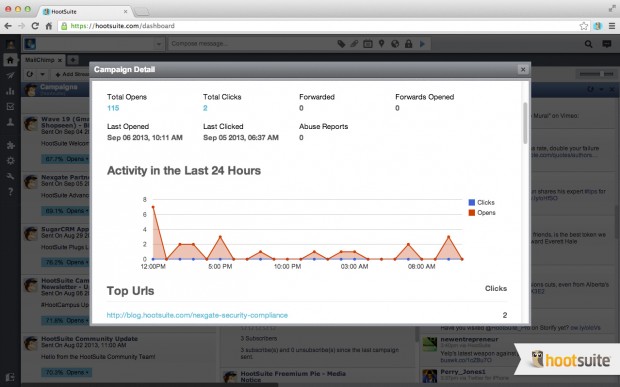Image resolution: width=620 pixels, height=387 pixels.
Task: Expand the 70.3% Opens dropdown
Action: coord(66,372)
